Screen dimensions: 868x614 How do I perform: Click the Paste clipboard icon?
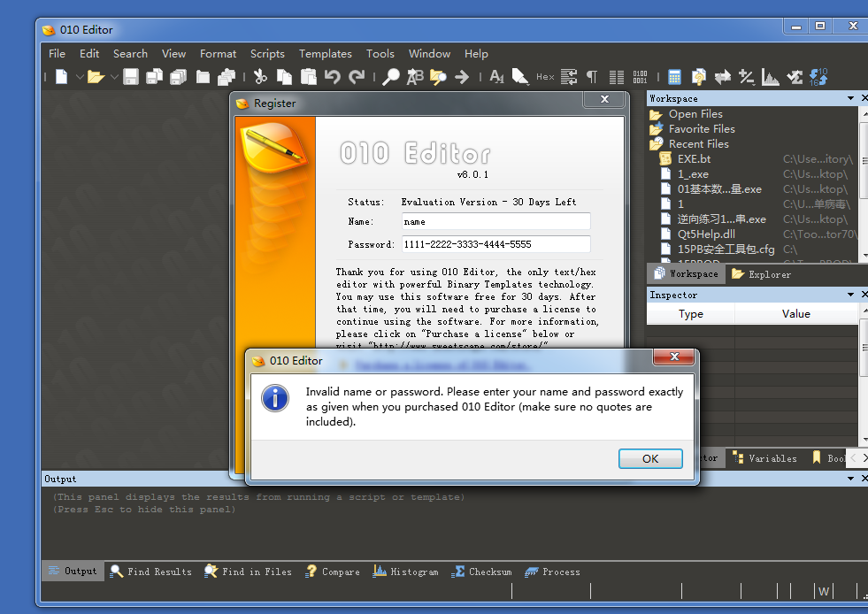308,77
